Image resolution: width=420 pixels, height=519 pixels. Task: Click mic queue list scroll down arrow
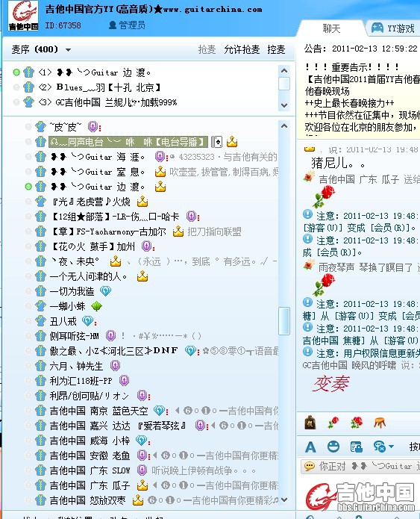[x=284, y=105]
